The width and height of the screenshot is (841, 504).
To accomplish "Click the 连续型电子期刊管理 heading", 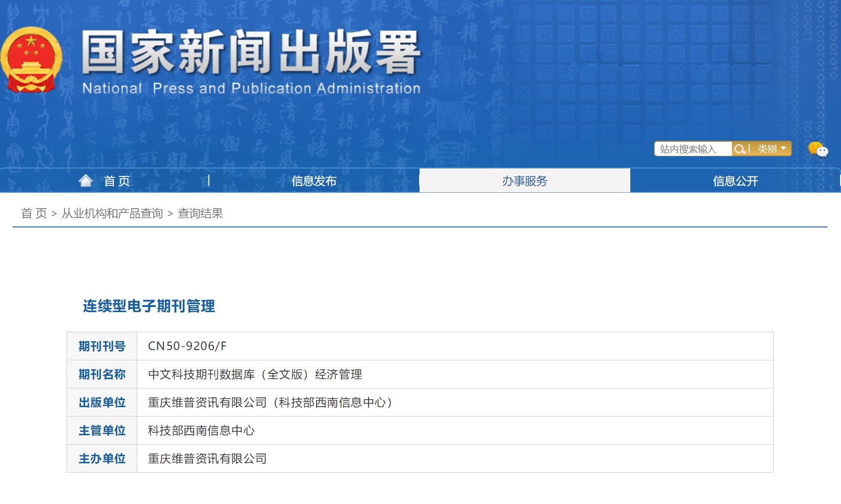I will [x=148, y=307].
